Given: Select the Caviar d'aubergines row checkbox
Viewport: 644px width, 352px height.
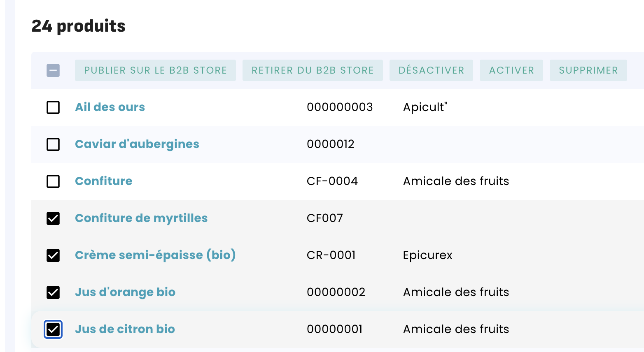Looking at the screenshot, I should pos(53,144).
